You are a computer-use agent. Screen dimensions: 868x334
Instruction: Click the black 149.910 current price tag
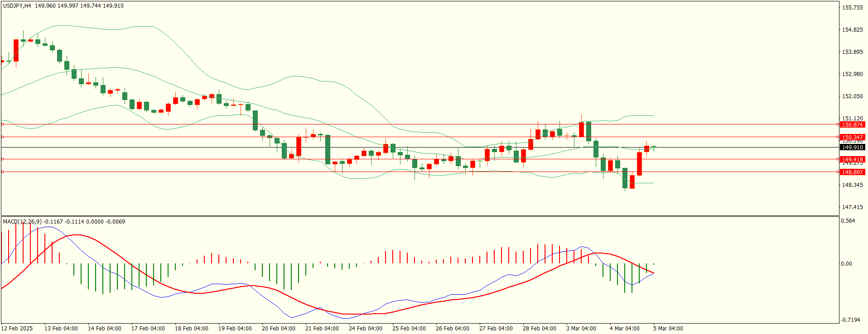[x=852, y=147]
